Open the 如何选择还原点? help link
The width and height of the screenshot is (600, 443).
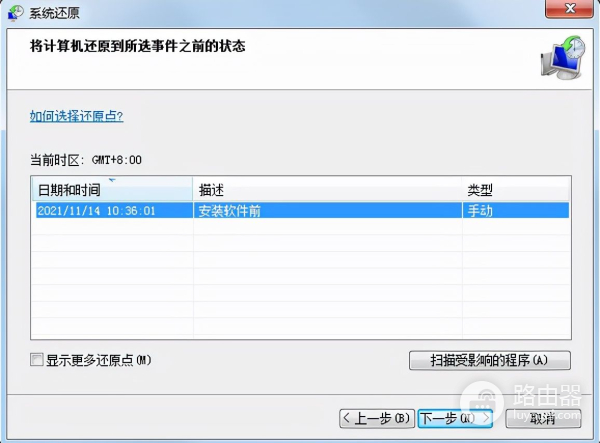click(x=77, y=116)
